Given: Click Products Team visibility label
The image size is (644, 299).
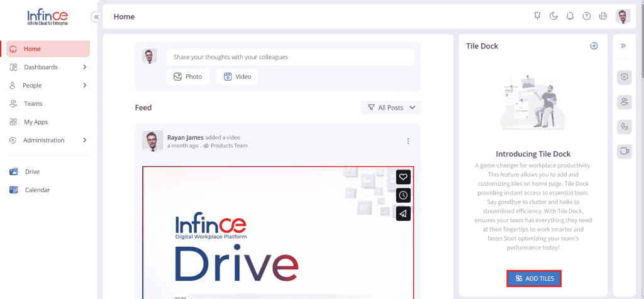Looking at the screenshot, I should click(x=229, y=145).
